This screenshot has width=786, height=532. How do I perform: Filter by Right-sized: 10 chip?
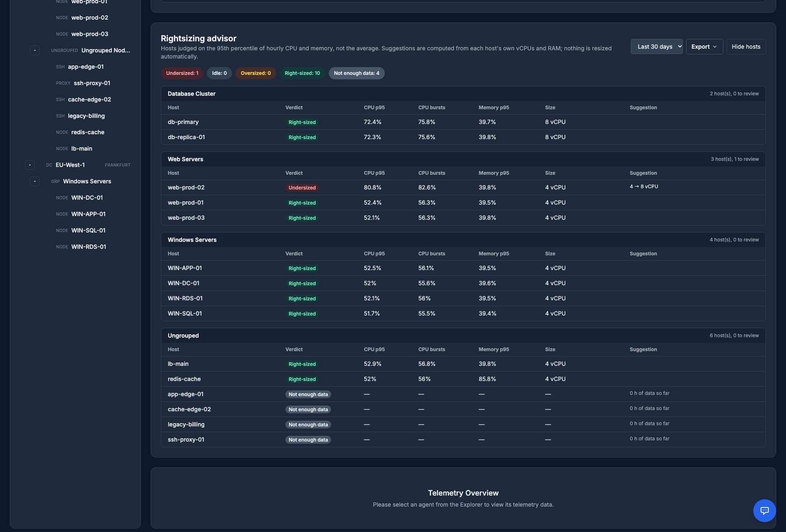pyautogui.click(x=303, y=73)
